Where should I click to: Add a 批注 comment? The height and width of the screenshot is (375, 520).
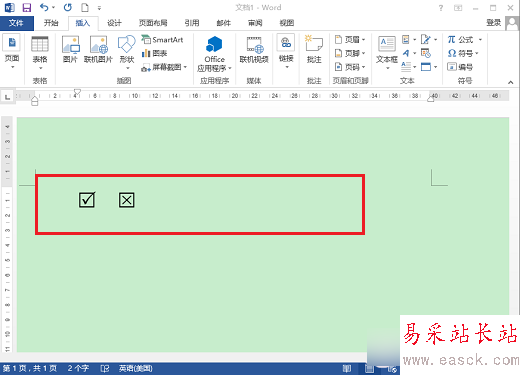click(x=314, y=49)
